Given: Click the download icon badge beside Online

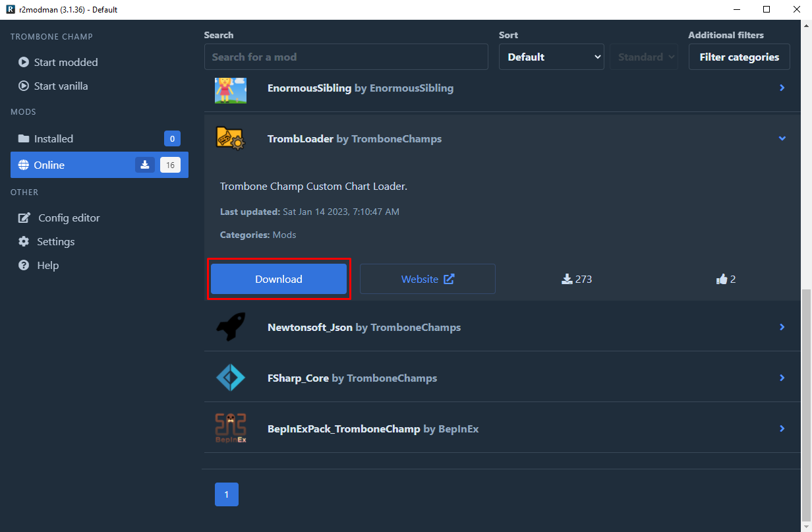Looking at the screenshot, I should (x=145, y=165).
